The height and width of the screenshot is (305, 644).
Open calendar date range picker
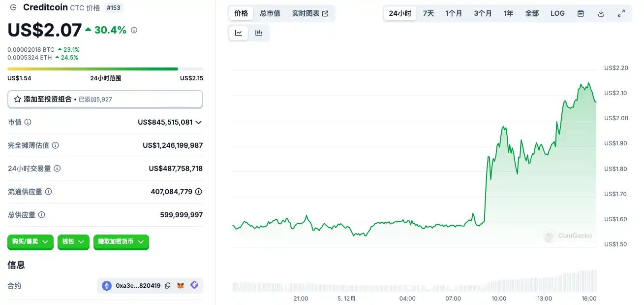[581, 13]
